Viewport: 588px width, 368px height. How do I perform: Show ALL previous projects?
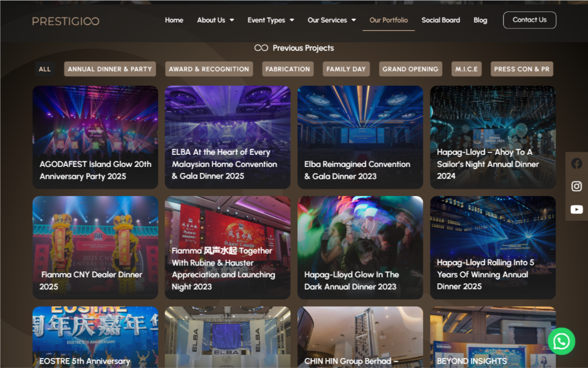(x=45, y=69)
